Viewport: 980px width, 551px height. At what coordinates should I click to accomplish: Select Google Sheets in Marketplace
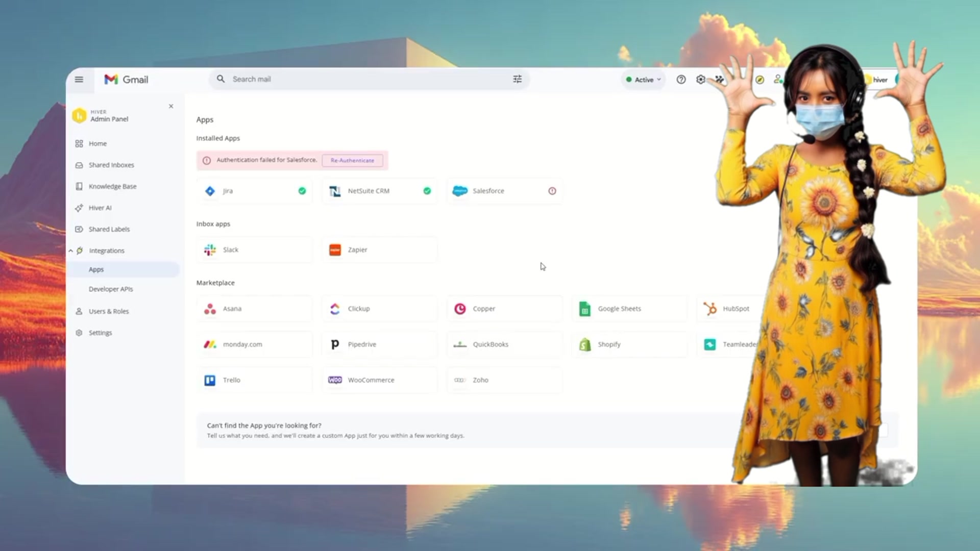[629, 309]
